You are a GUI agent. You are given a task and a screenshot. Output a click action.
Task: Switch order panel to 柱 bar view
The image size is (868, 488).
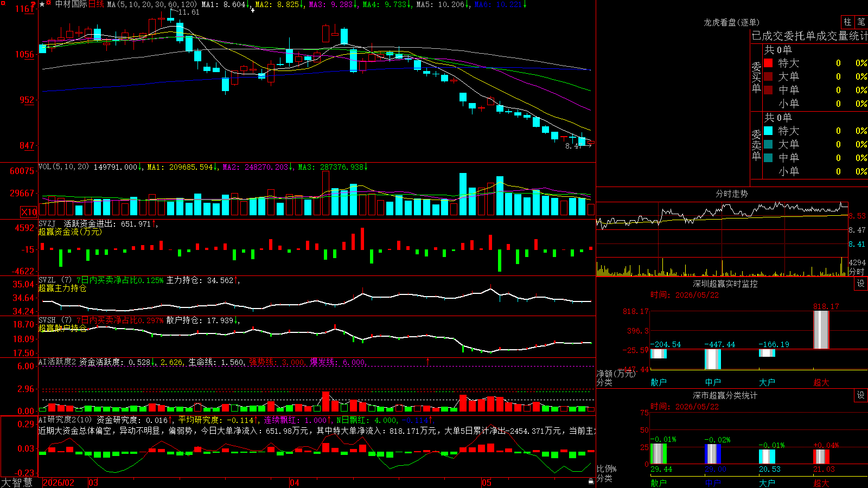point(847,22)
